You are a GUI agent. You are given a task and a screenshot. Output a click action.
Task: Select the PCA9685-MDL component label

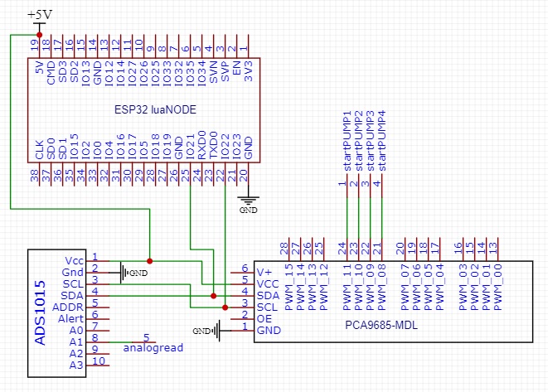point(381,325)
